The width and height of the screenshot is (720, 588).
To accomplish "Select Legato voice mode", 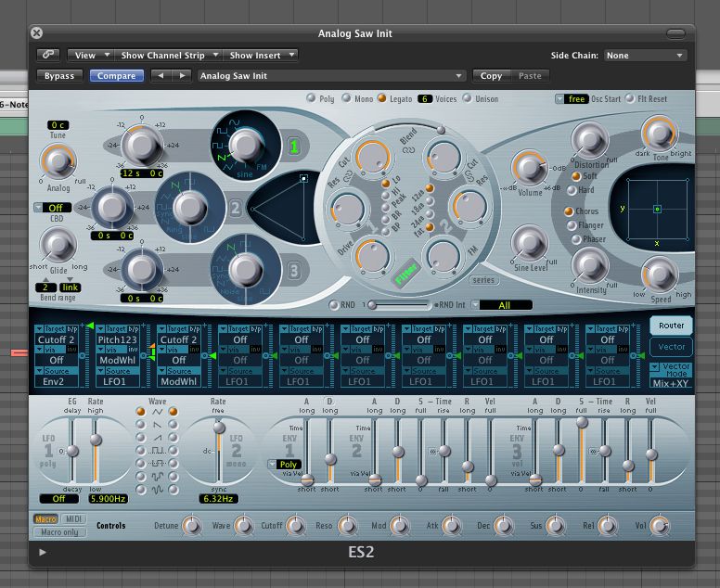I will pyautogui.click(x=381, y=97).
